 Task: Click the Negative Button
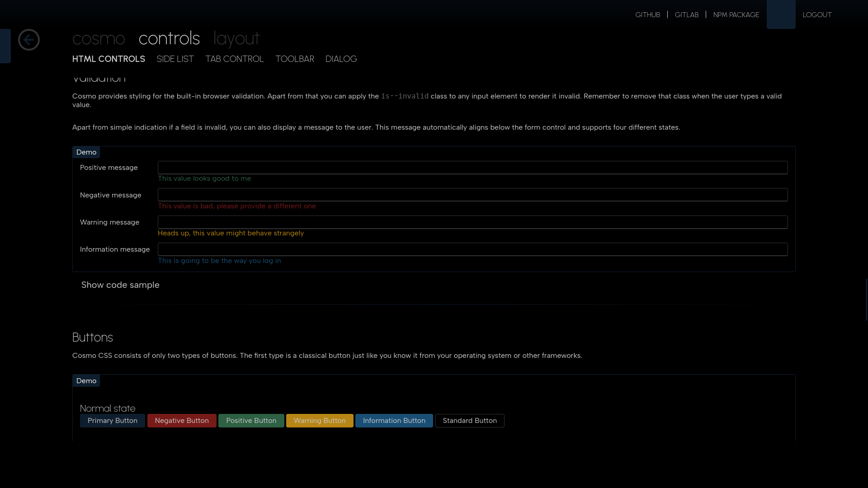pyautogui.click(x=182, y=421)
